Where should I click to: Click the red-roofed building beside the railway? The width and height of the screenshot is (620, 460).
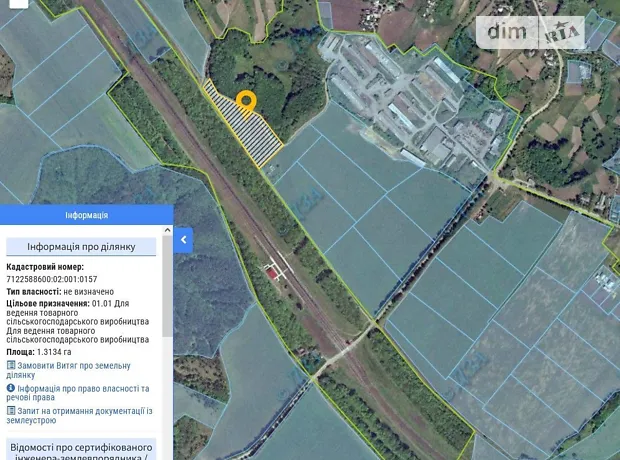271,269
